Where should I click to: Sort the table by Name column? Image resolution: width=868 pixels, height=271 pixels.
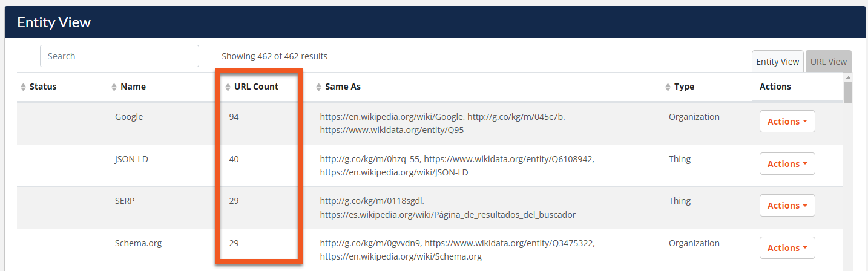tap(129, 87)
